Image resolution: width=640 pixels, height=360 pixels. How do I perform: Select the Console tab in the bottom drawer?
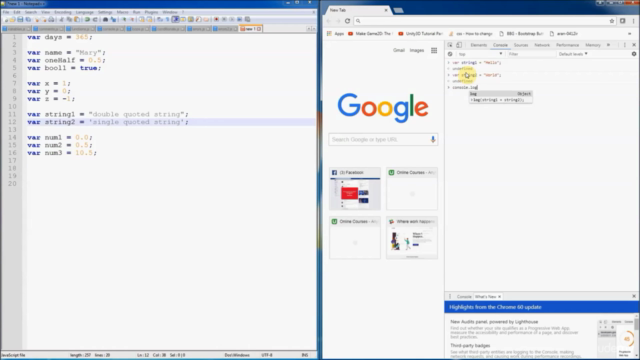464,297
